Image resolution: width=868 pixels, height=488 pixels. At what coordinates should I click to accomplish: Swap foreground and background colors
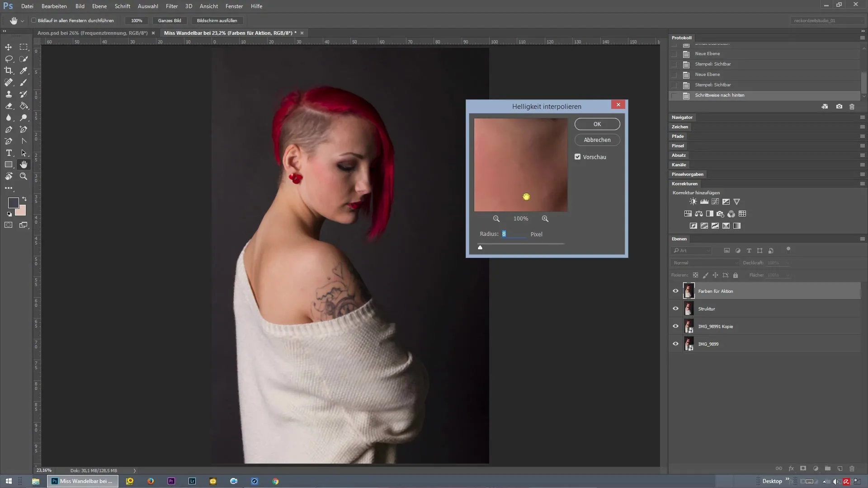[x=24, y=199]
